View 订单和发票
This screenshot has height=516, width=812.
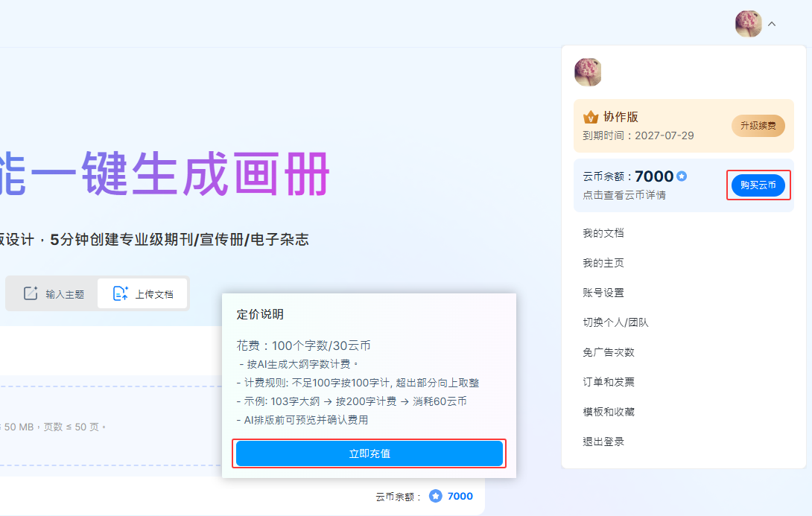click(x=609, y=382)
